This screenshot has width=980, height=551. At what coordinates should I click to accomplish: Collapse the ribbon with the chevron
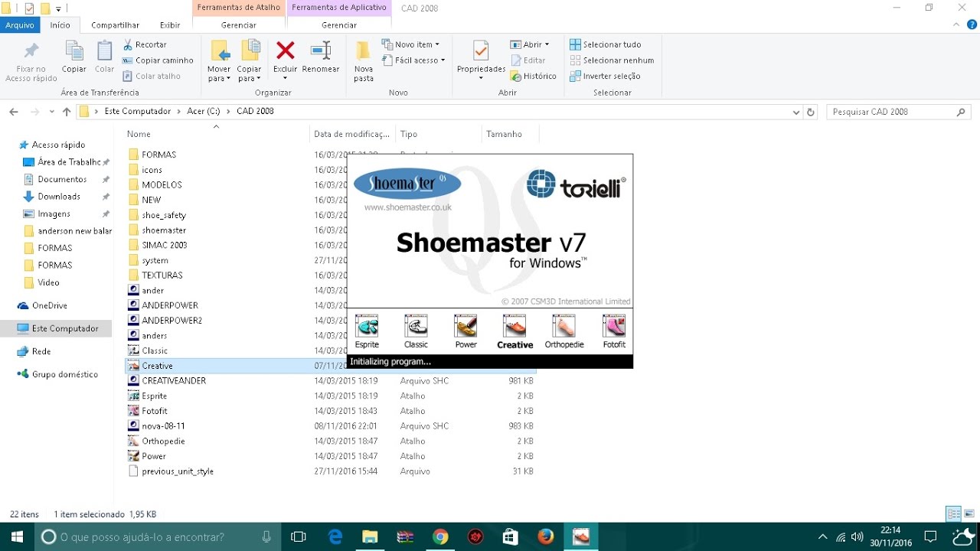(x=958, y=24)
